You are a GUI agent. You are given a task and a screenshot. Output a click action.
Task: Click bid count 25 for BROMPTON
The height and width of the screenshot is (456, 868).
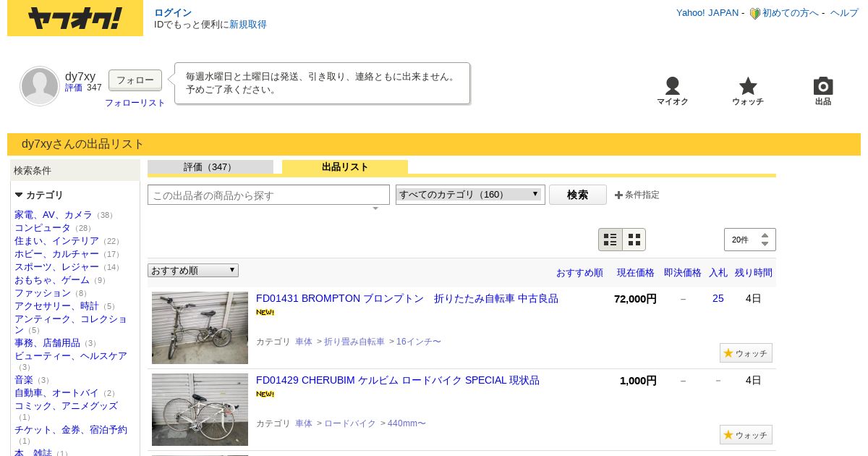pos(718,298)
